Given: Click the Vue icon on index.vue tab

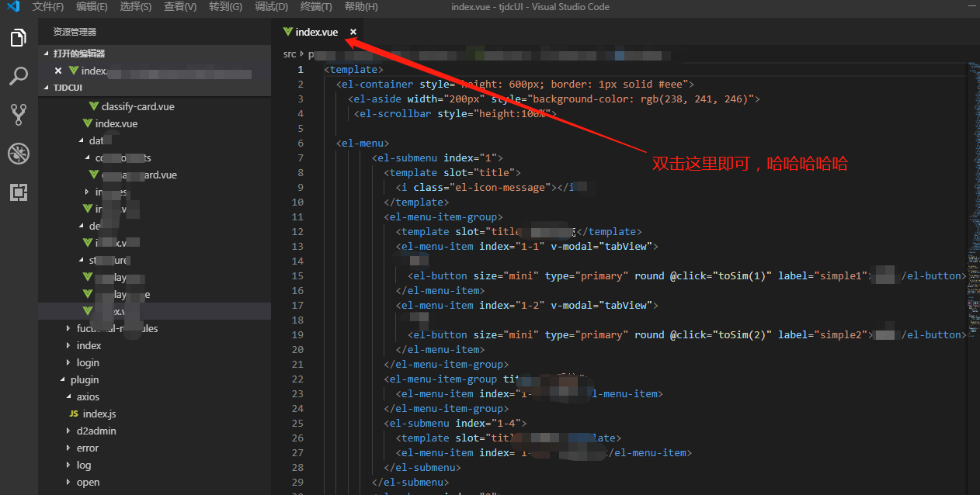Looking at the screenshot, I should (288, 32).
